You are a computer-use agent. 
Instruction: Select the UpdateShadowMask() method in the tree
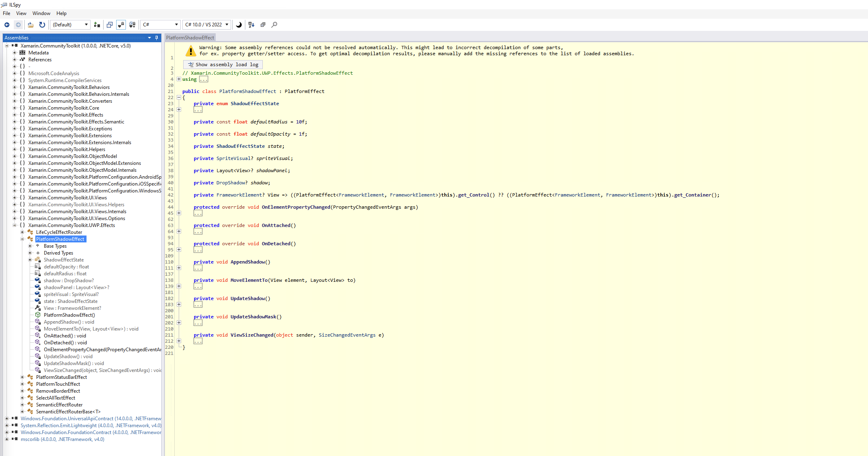[73, 363]
